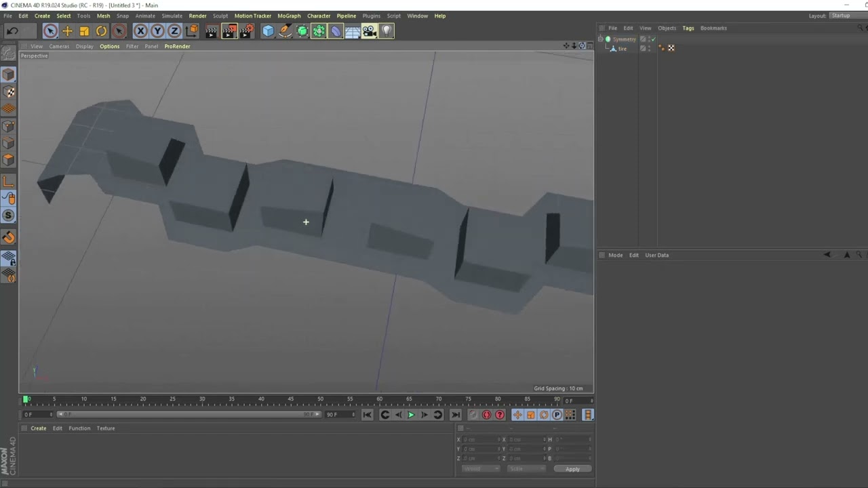This screenshot has width=868, height=488.
Task: Add a Floor environment object icon
Action: click(353, 31)
